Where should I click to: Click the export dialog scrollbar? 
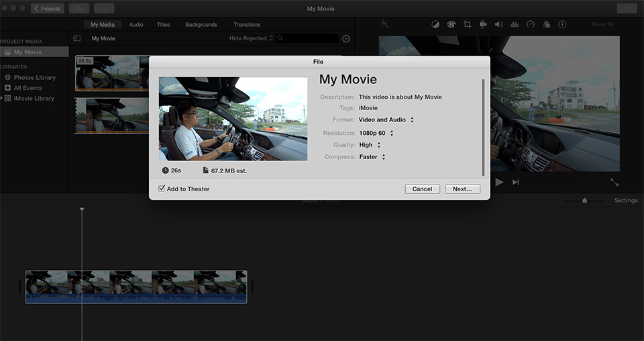click(x=483, y=128)
